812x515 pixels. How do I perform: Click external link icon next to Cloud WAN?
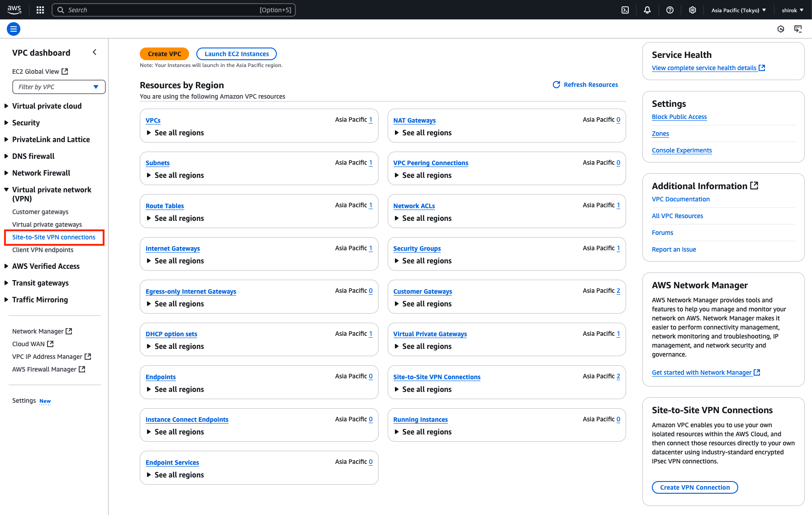coord(50,344)
